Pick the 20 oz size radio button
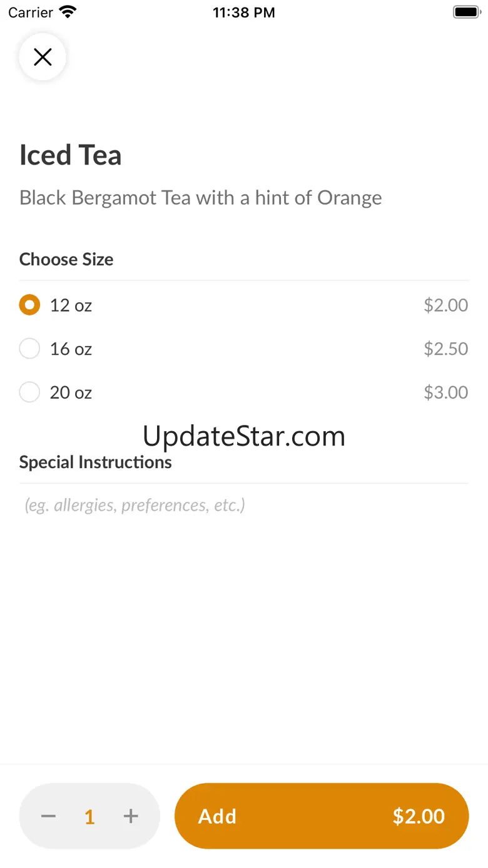Image resolution: width=488 pixels, height=868 pixels. click(29, 392)
